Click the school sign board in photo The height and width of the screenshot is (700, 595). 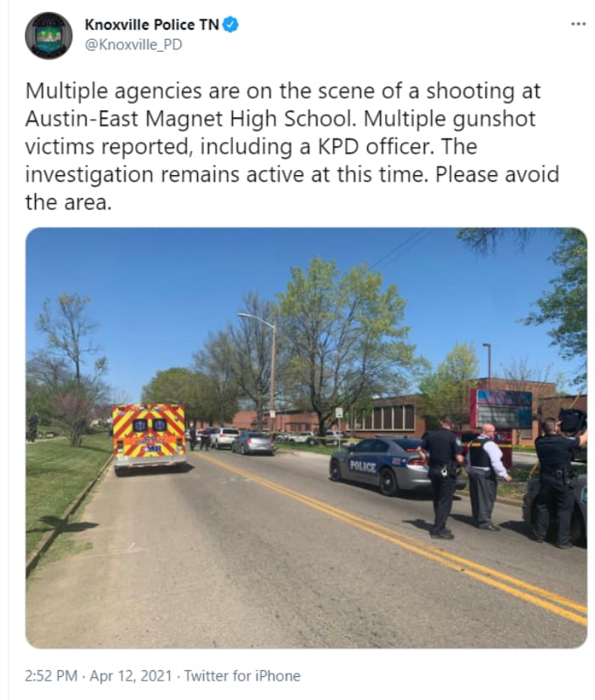[504, 409]
